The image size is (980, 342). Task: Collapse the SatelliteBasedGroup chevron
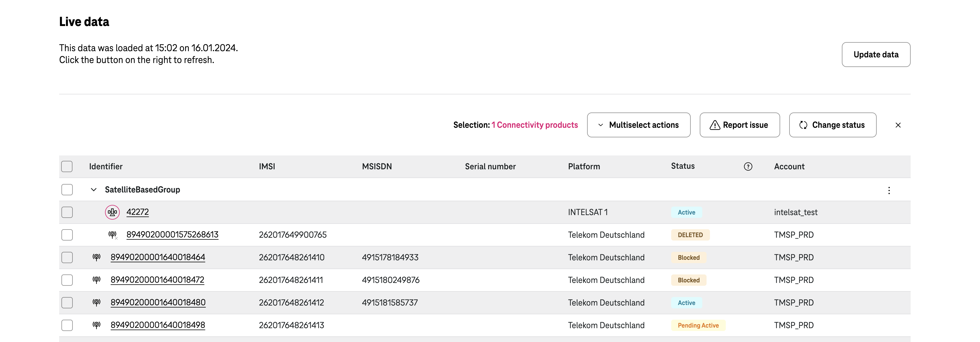[94, 190]
